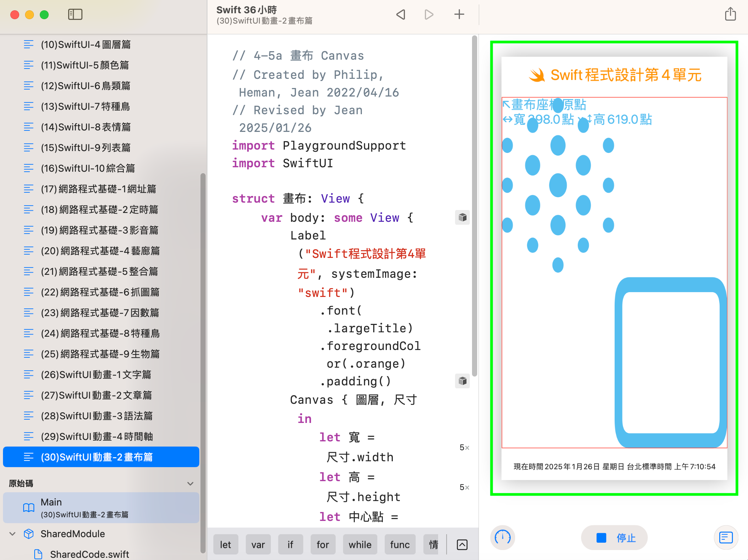Click the execution speed gauge icon
The height and width of the screenshot is (560, 748).
pyautogui.click(x=503, y=538)
